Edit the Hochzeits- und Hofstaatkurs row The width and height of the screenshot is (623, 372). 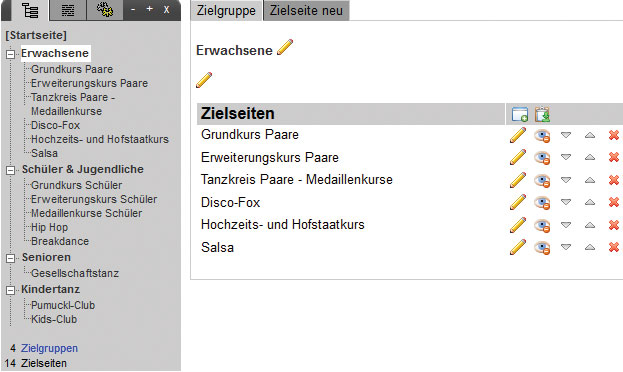(518, 225)
